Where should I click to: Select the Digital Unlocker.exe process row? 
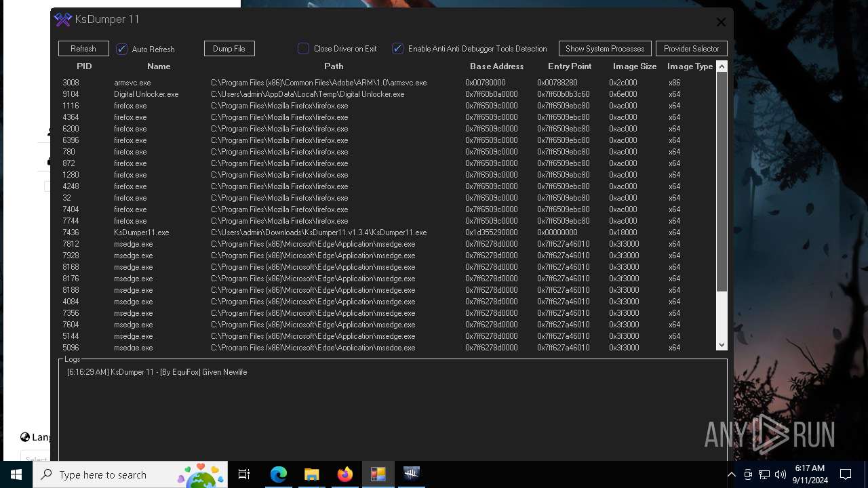tap(387, 94)
